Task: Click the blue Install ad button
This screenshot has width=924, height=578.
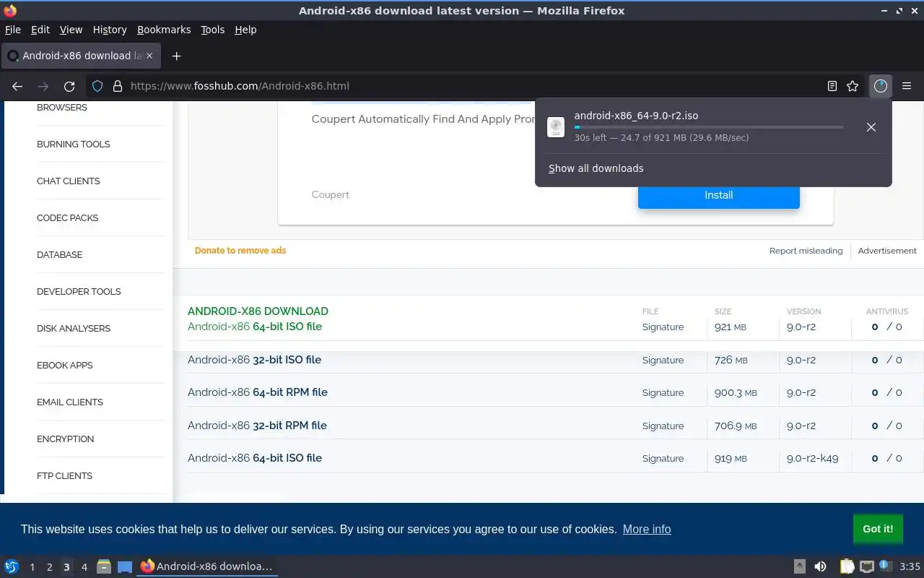Action: click(x=718, y=195)
